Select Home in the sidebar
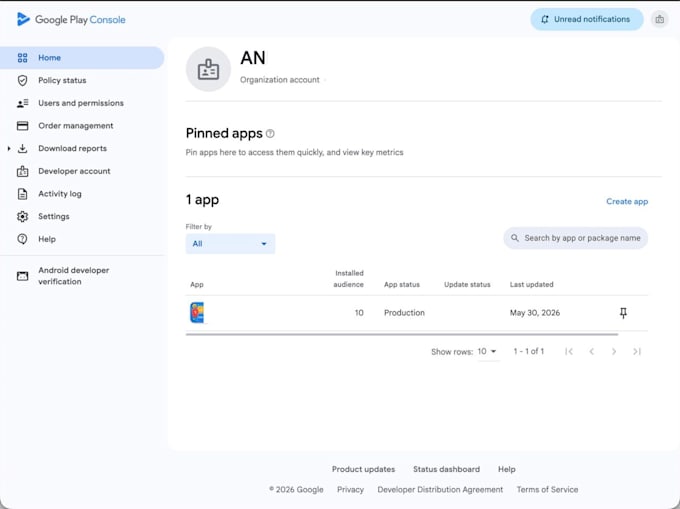This screenshot has height=509, width=680. click(x=82, y=58)
